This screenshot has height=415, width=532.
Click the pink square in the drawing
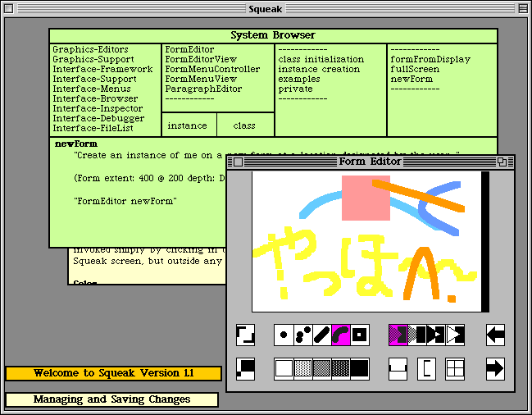(x=366, y=198)
